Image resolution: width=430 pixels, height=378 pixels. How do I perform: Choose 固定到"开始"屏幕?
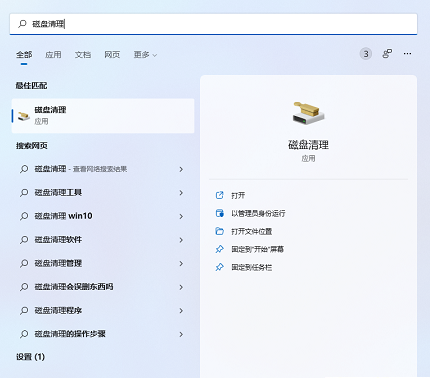(x=257, y=249)
